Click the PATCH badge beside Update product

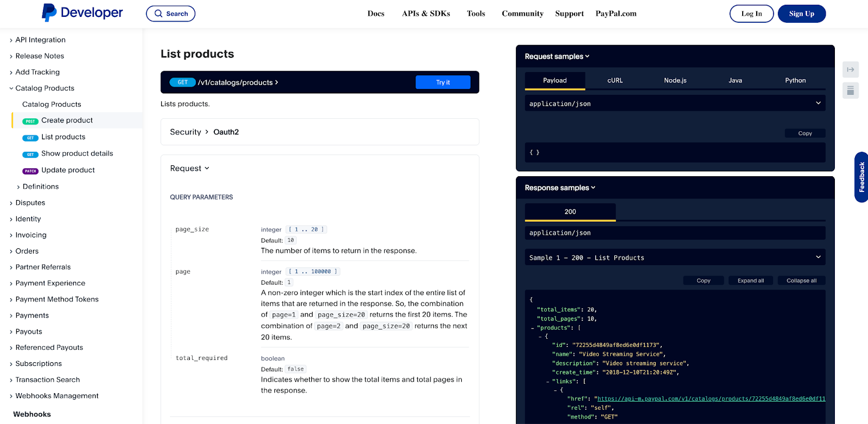coord(30,171)
